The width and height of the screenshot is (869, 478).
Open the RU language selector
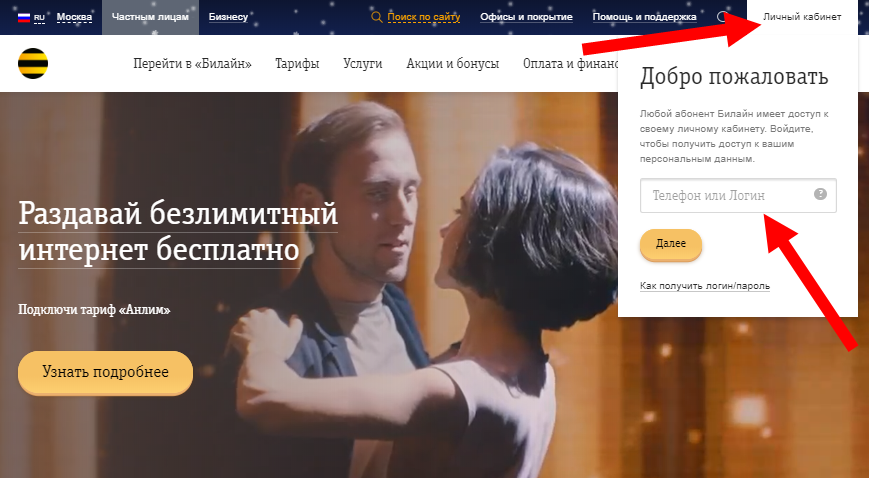(39, 18)
